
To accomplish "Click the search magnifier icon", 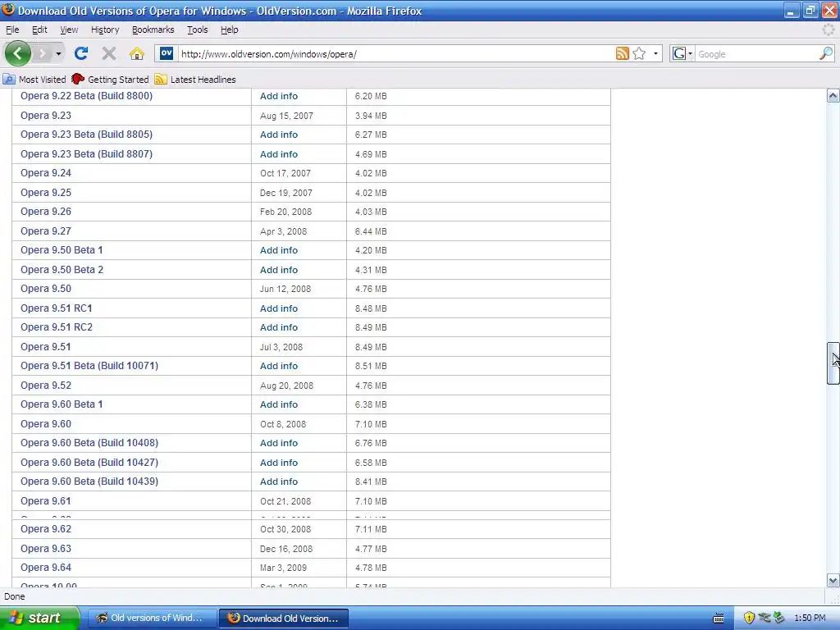I will (x=826, y=53).
